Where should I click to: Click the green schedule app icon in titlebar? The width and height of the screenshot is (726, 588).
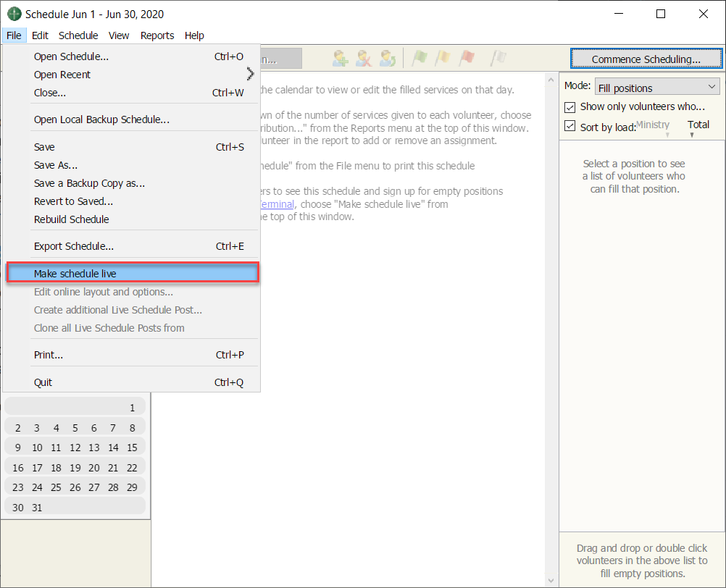pyautogui.click(x=14, y=14)
